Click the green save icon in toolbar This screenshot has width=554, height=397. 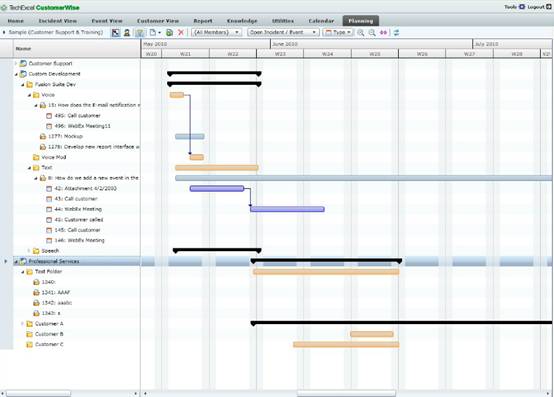click(170, 32)
